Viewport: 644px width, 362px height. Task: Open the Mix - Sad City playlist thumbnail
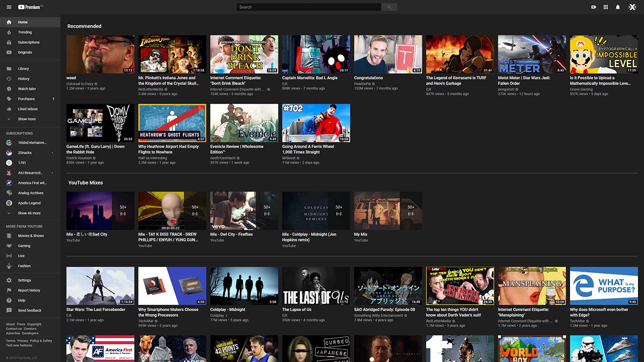[x=101, y=211]
